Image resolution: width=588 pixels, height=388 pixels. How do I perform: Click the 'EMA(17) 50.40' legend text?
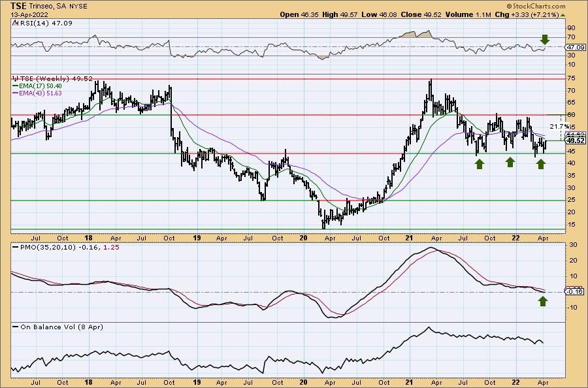tap(41, 86)
